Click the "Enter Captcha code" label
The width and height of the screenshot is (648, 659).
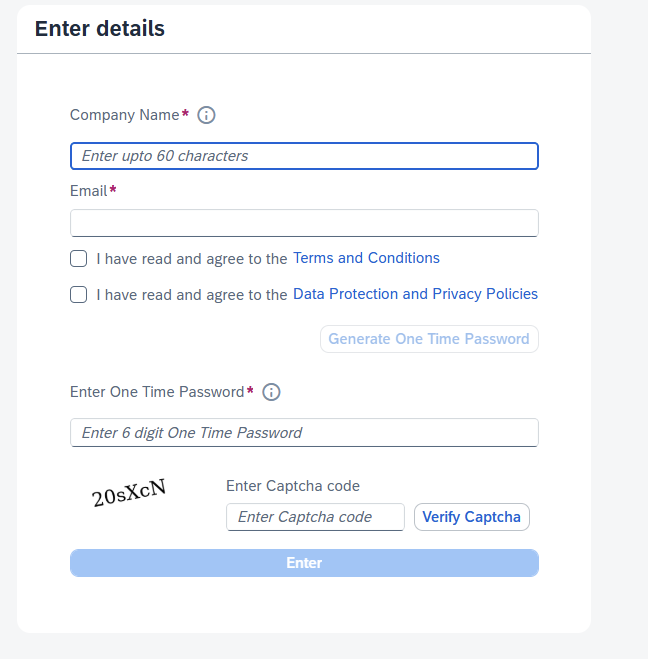pyautogui.click(x=293, y=486)
